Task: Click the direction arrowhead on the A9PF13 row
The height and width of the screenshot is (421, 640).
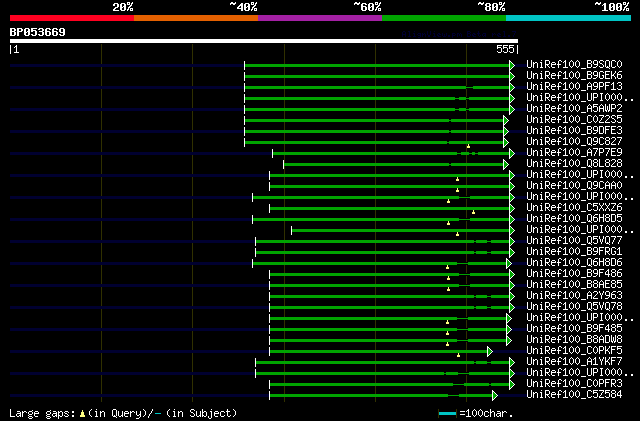Action: (x=512, y=87)
